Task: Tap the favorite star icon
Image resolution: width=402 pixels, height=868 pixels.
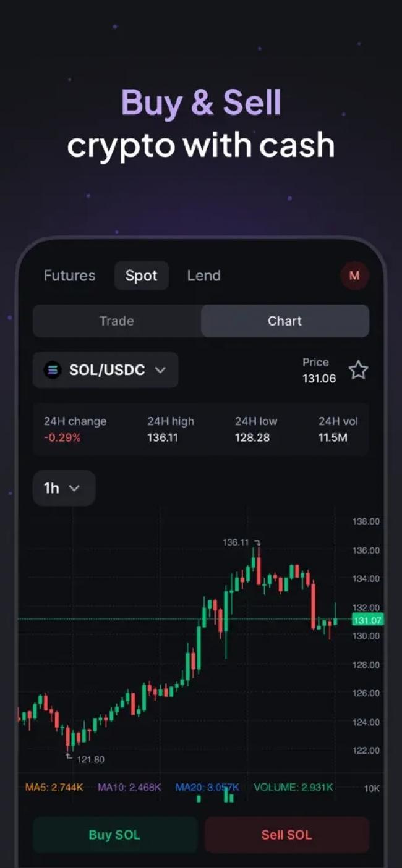Action: pyautogui.click(x=358, y=370)
